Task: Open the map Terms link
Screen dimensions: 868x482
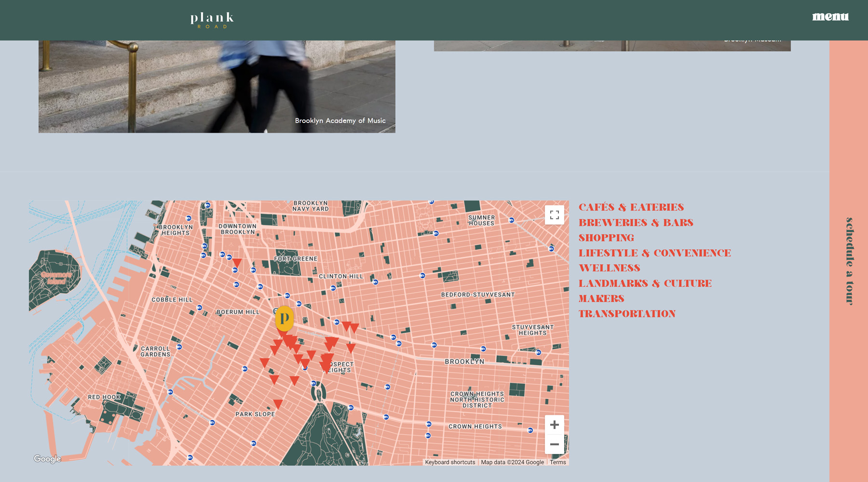Action: coord(557,462)
